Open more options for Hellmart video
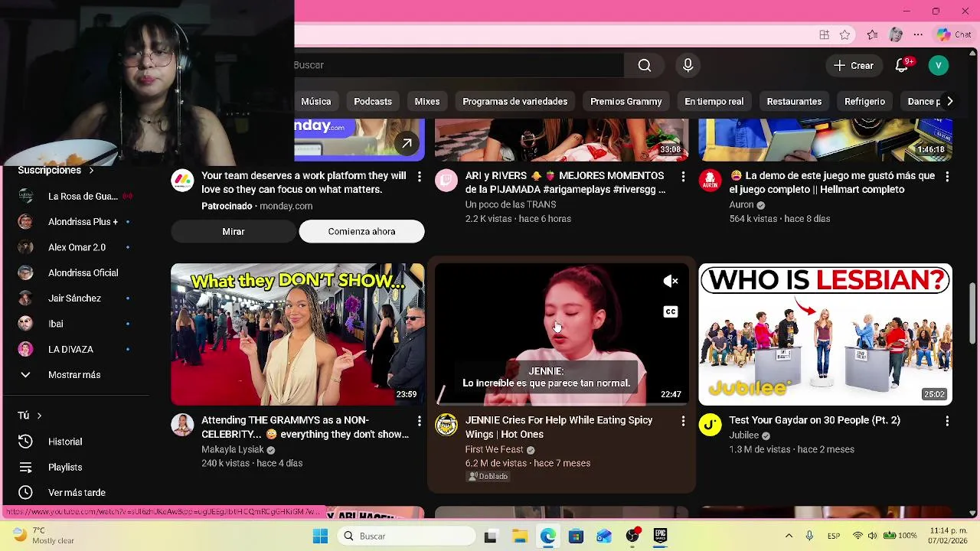This screenshot has height=551, width=980. 947,177
